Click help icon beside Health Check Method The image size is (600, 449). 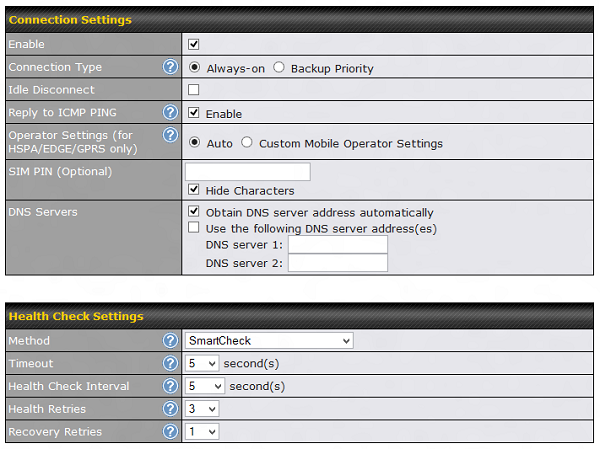(170, 341)
